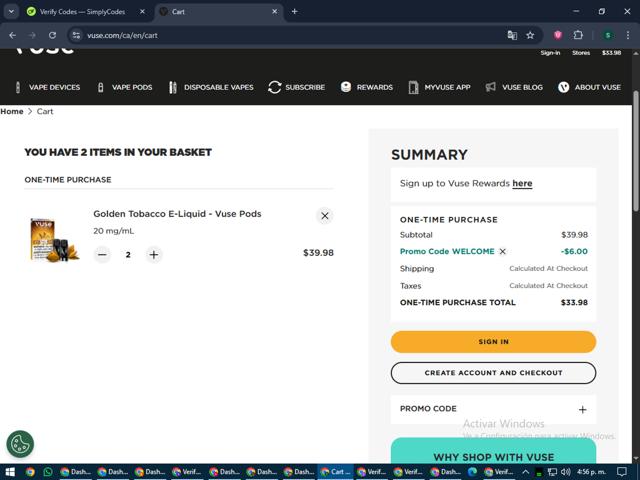
Task: Remove Golden Tobacco item from basket
Action: (x=325, y=216)
